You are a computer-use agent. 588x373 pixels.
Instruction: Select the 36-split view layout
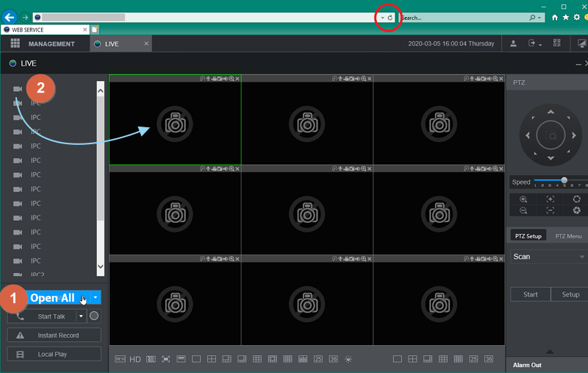click(333, 359)
